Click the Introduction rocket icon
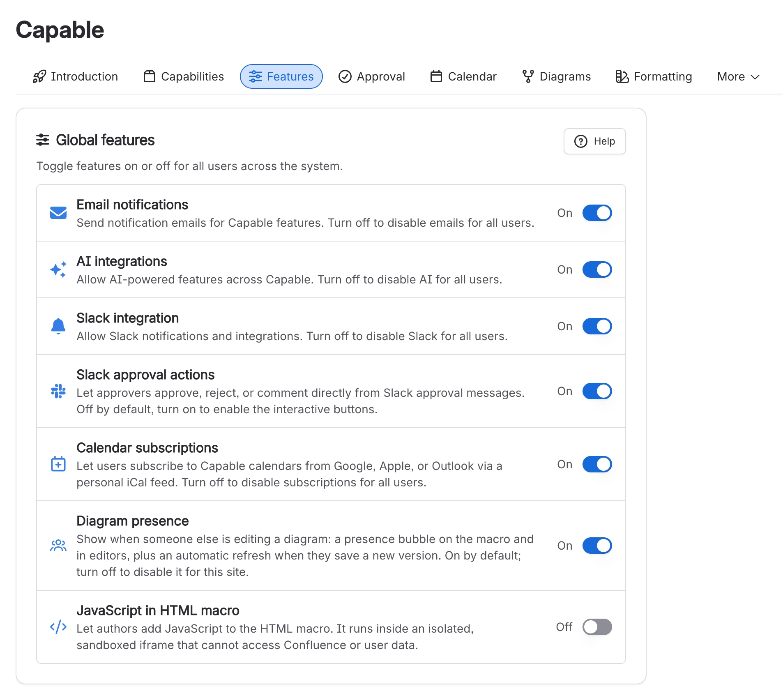This screenshot has width=783, height=700. click(x=39, y=76)
